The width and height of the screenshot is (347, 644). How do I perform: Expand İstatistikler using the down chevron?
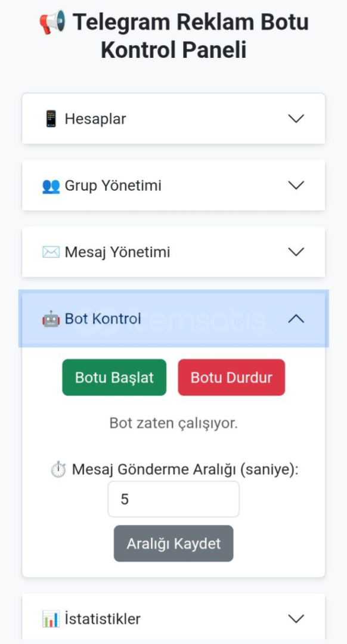(x=296, y=618)
